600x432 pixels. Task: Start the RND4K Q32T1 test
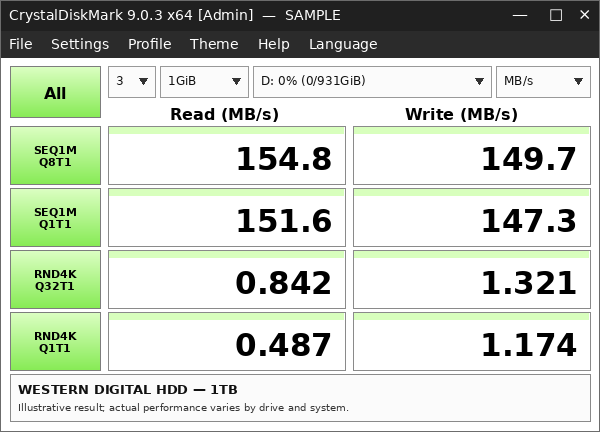(55, 280)
